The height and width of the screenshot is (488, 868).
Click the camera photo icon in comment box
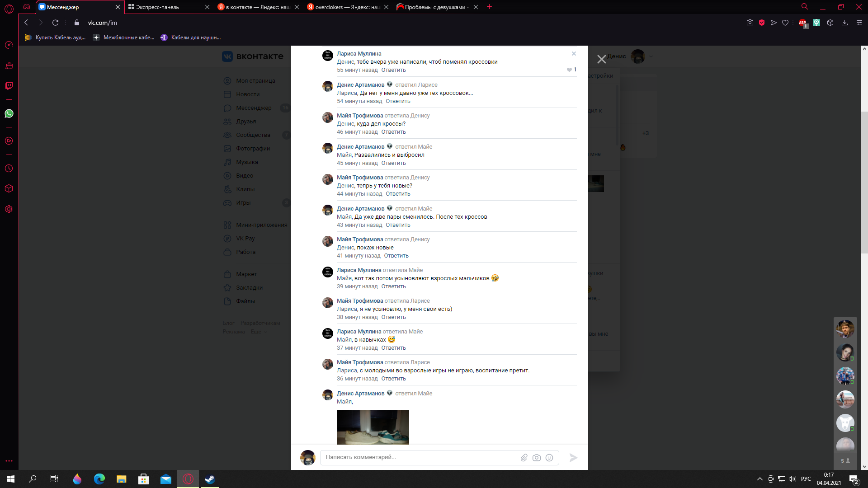coord(537,458)
